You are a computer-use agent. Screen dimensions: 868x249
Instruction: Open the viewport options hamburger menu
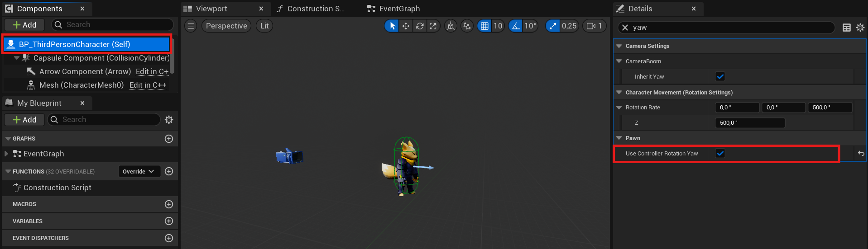tap(191, 26)
